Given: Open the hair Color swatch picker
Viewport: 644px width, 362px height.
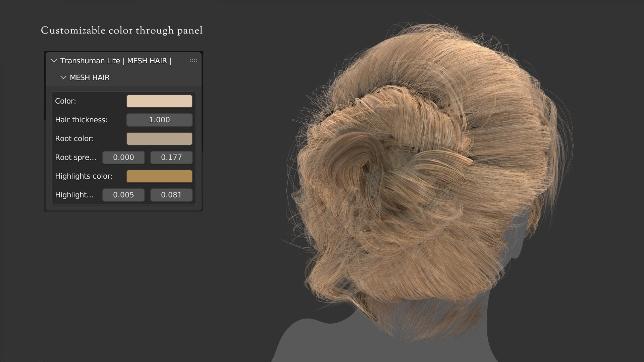Looking at the screenshot, I should click(x=159, y=101).
